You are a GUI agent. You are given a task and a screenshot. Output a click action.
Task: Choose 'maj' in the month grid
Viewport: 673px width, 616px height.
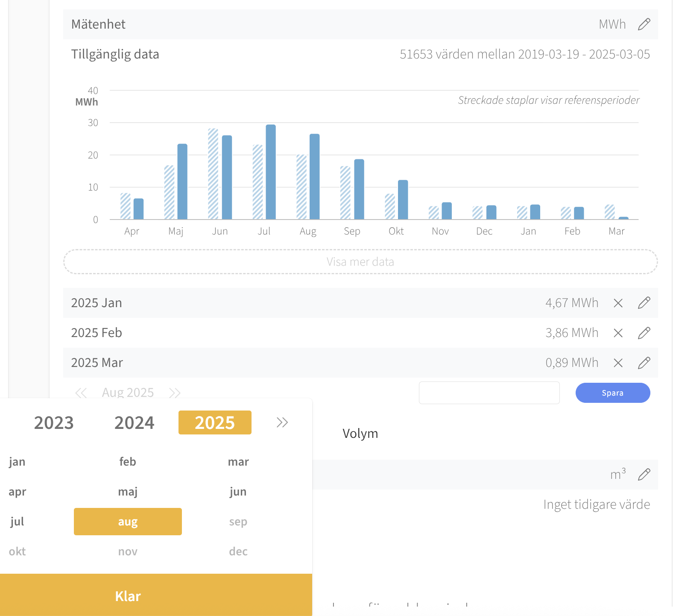pyautogui.click(x=128, y=492)
